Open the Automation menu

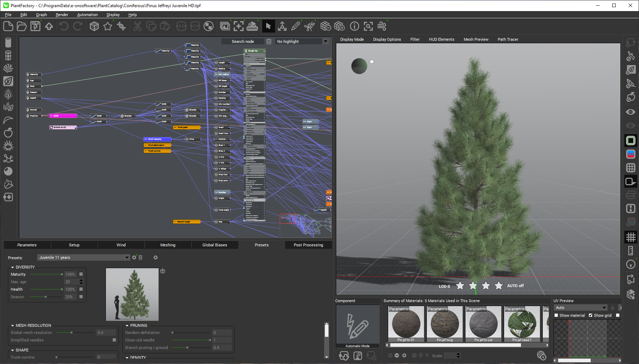point(87,15)
